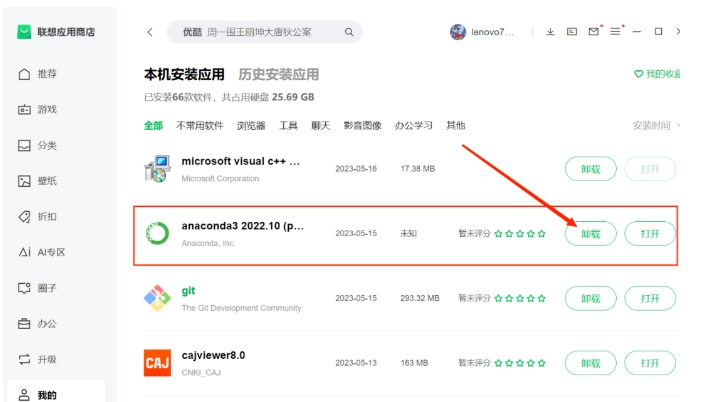Viewport: 702px width, 402px height.
Task: Click the window-card icon beside downloads
Action: coord(572,32)
